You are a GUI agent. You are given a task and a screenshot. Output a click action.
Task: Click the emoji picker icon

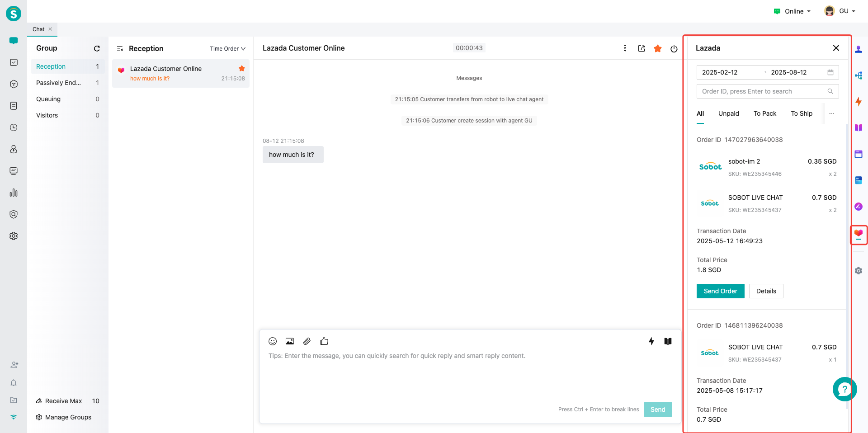[x=273, y=341]
